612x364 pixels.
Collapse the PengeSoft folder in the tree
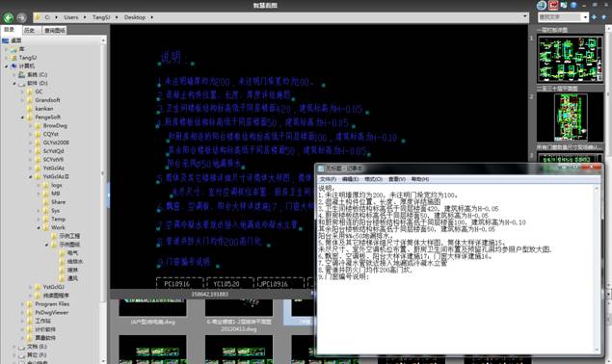(22, 117)
